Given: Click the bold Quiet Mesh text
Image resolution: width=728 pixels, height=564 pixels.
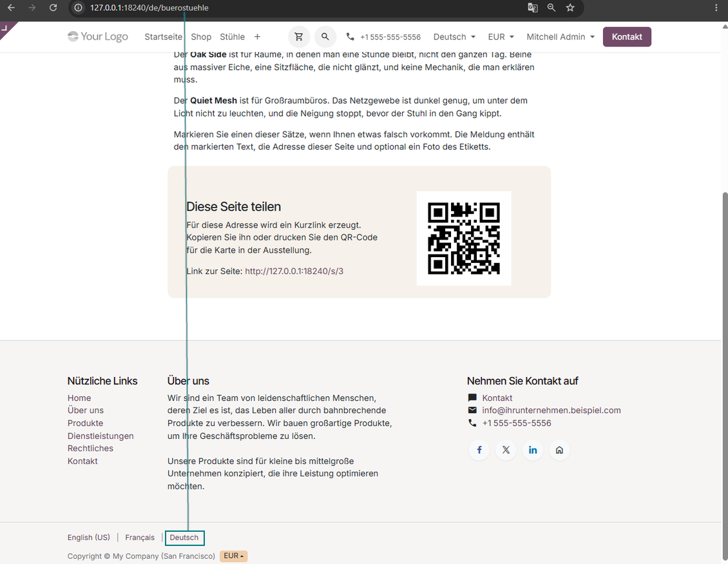Looking at the screenshot, I should click(214, 101).
